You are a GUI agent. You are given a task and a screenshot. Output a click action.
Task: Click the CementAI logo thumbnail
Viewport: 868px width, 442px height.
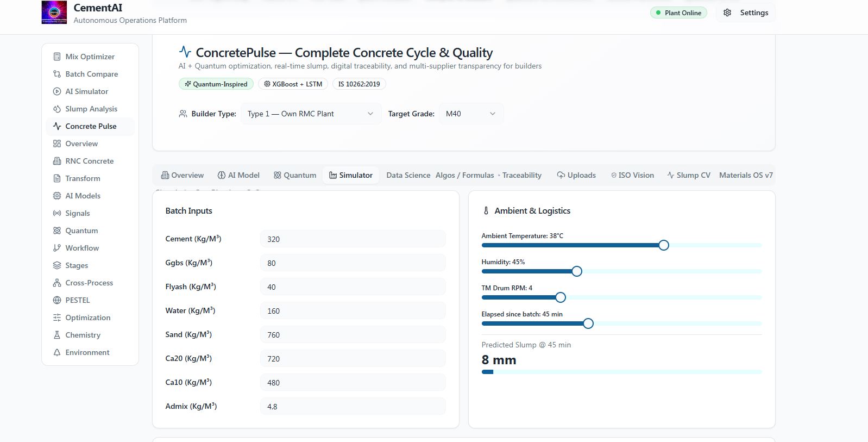pyautogui.click(x=54, y=13)
